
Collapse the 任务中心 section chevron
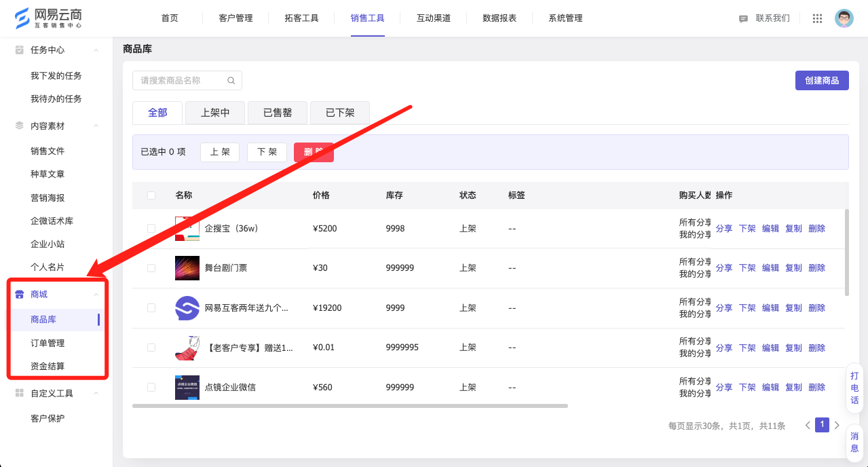pos(96,50)
